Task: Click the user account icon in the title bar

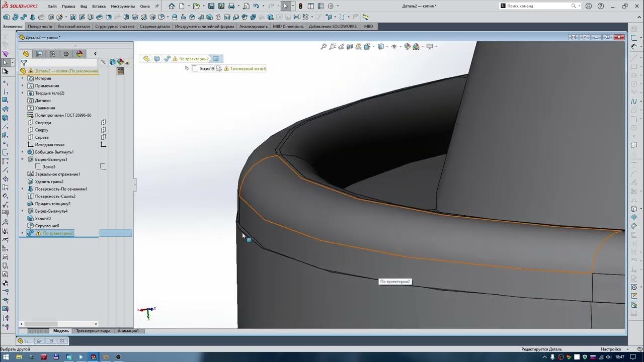Action: (589, 6)
